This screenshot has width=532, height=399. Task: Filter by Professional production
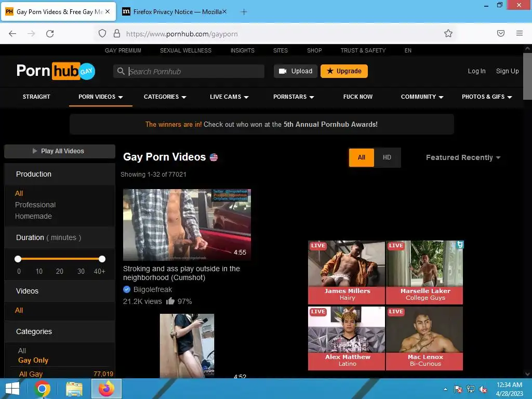pos(35,205)
